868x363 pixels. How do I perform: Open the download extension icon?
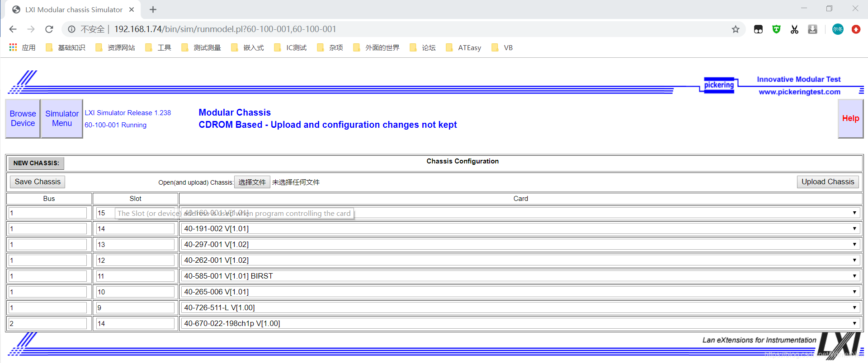click(812, 29)
